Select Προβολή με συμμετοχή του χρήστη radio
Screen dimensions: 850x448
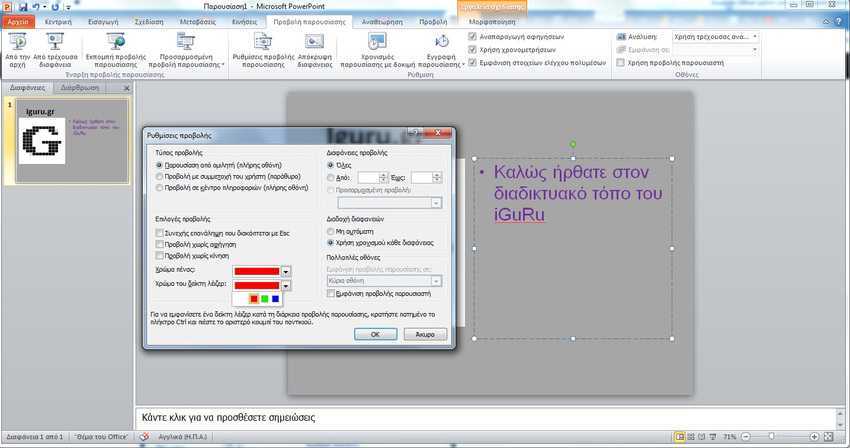(x=159, y=177)
